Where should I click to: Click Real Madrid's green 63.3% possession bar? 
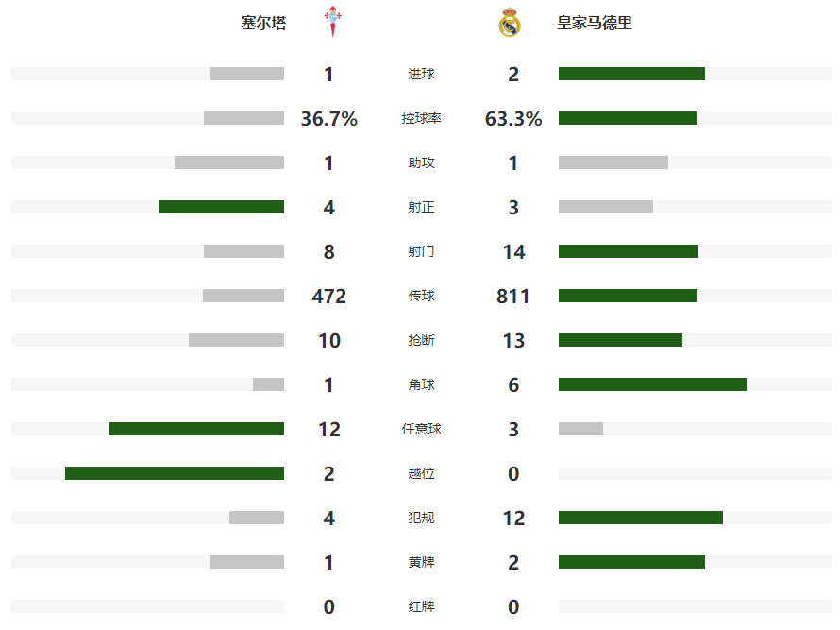(628, 118)
